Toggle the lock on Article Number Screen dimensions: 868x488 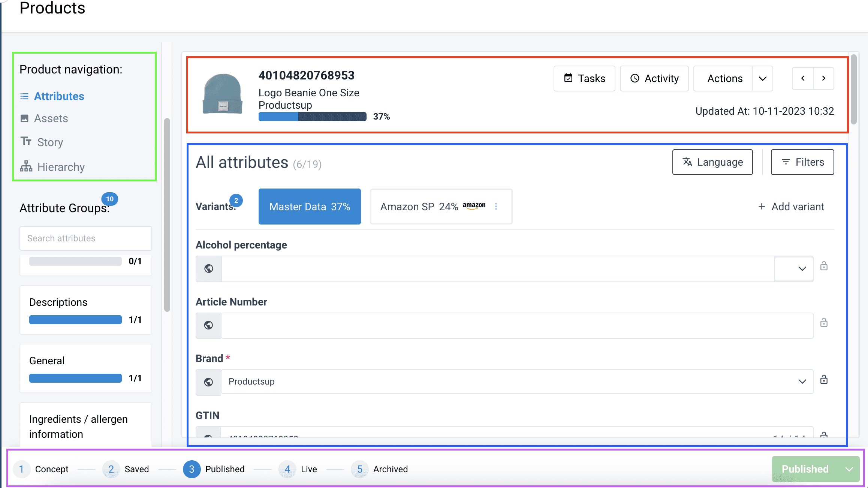click(x=824, y=323)
